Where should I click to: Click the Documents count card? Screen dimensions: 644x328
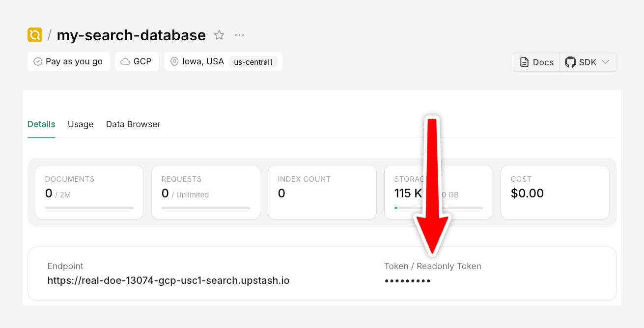click(89, 192)
